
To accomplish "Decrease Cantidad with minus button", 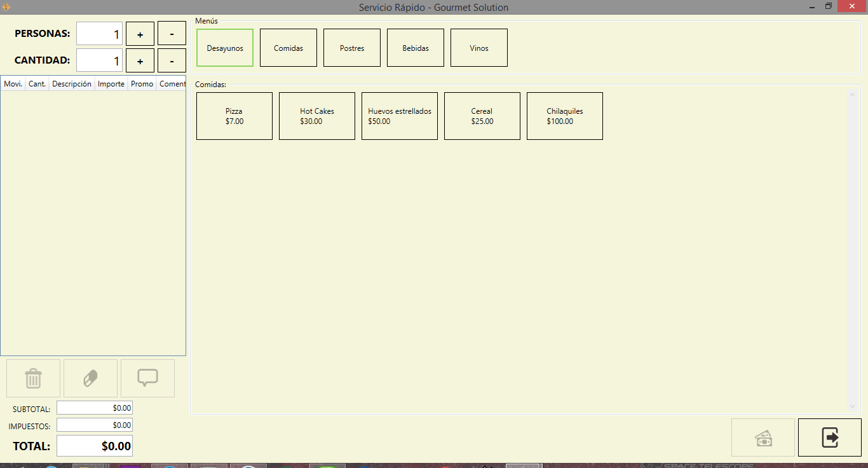I will 172,61.
